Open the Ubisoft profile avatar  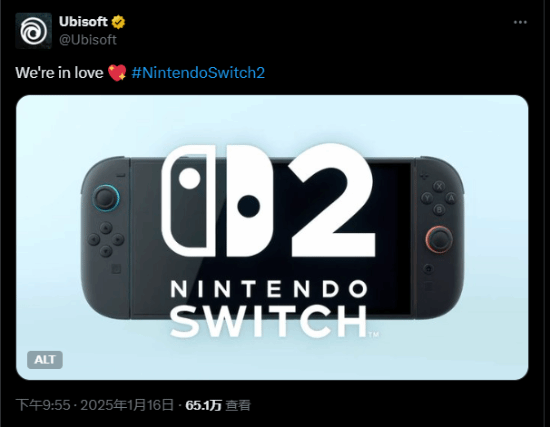[x=33, y=31]
